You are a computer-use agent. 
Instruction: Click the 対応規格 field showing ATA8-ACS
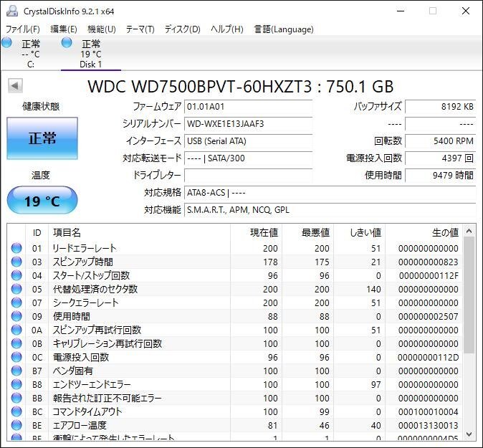pyautogui.click(x=330, y=193)
